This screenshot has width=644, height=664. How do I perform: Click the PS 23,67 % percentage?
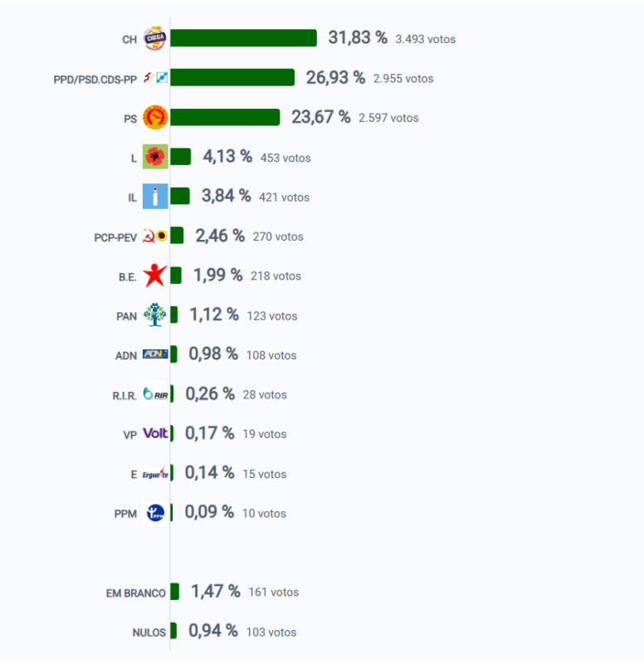(x=321, y=117)
